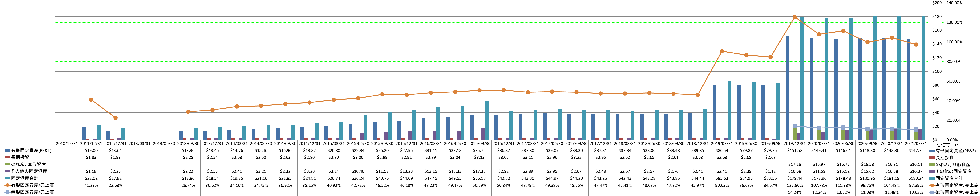Screen dimensions: 980x196
Task: Click the '$10.40' other fixed assets cell
Action: (x=358, y=171)
